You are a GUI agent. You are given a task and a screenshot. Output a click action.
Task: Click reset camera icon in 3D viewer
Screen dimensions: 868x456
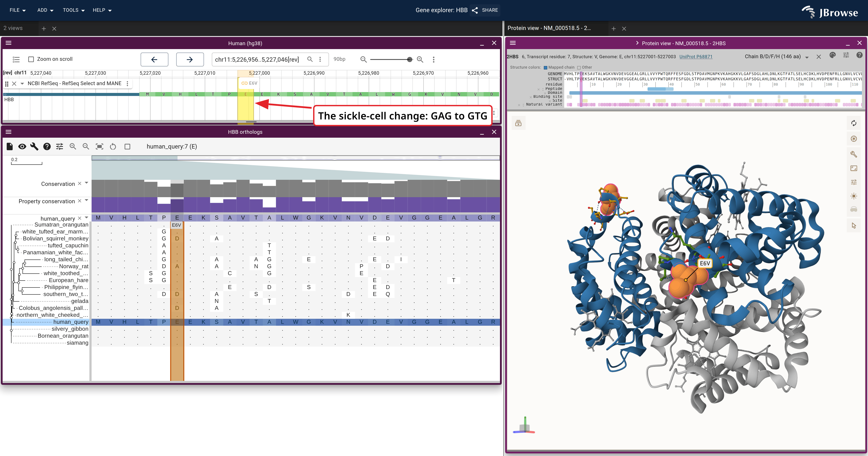coord(853,123)
